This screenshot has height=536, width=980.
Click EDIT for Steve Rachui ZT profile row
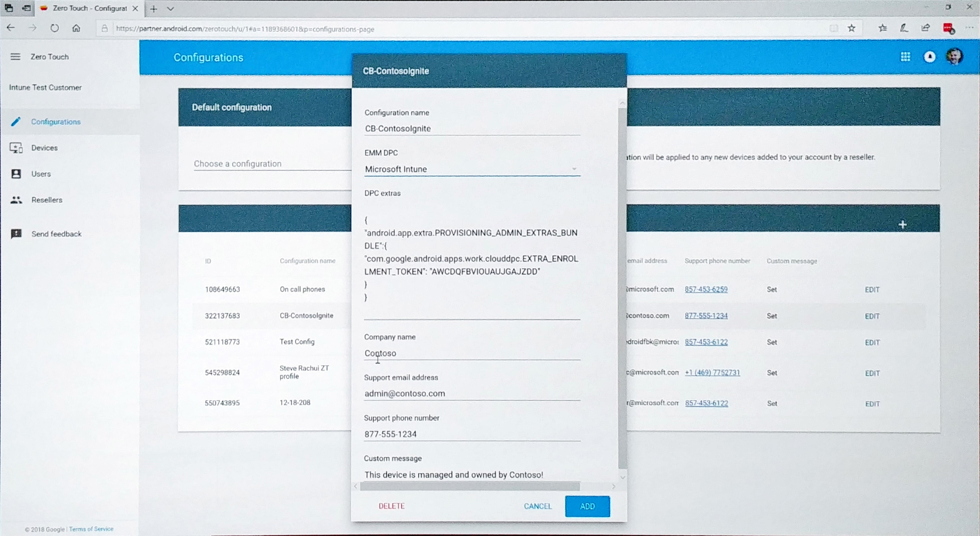(872, 373)
